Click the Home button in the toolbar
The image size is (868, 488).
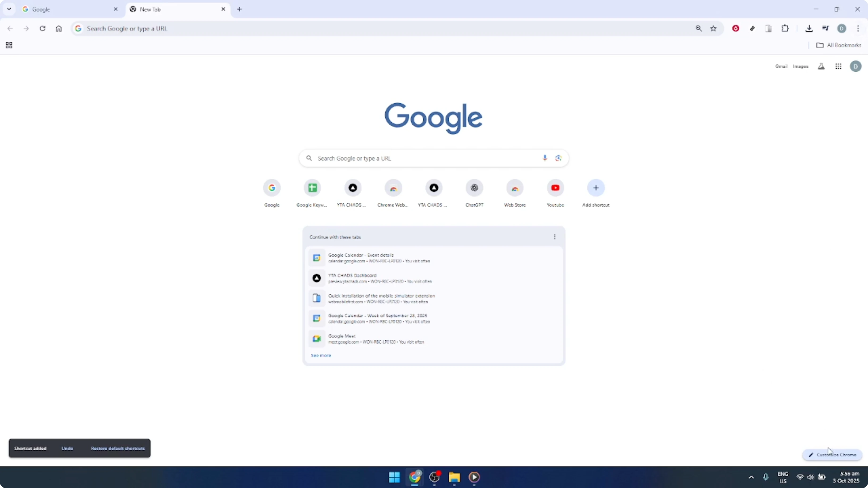59,28
